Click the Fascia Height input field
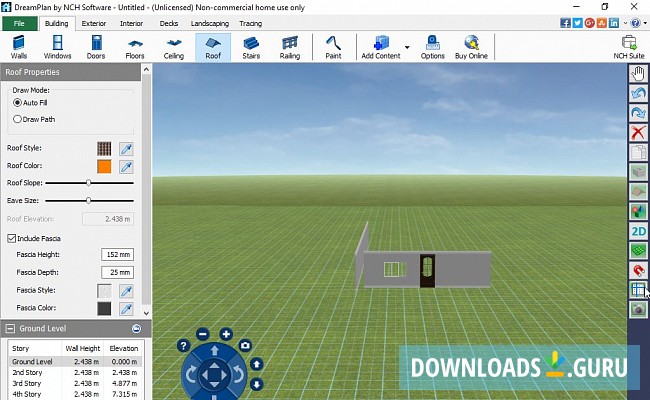 click(x=117, y=255)
